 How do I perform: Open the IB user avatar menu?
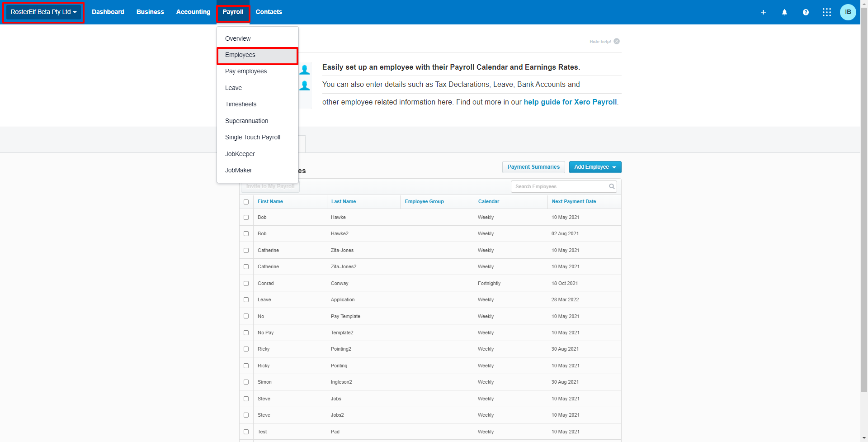pos(848,12)
